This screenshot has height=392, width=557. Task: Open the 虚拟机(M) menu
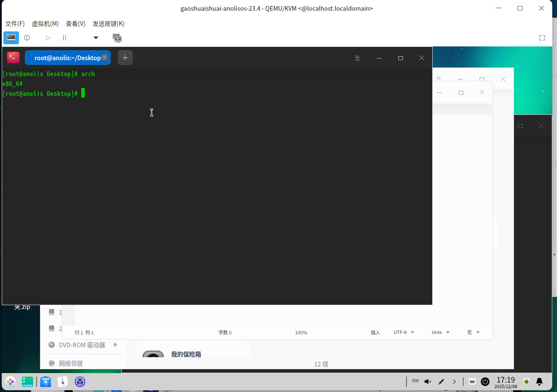[45, 24]
